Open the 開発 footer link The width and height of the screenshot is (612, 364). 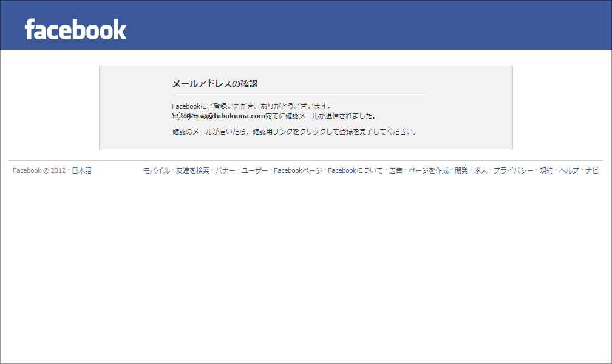coord(461,170)
